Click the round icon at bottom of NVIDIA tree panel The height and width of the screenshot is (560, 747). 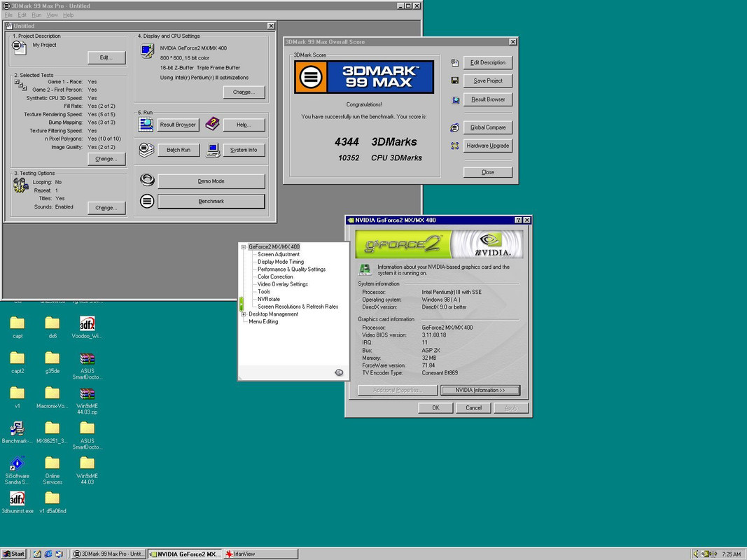tap(340, 372)
